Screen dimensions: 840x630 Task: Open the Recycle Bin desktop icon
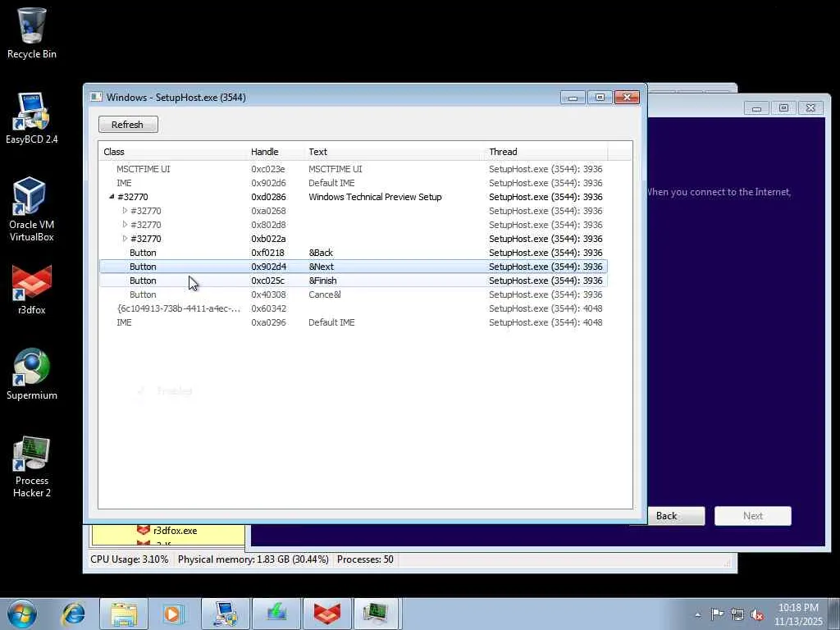32,33
